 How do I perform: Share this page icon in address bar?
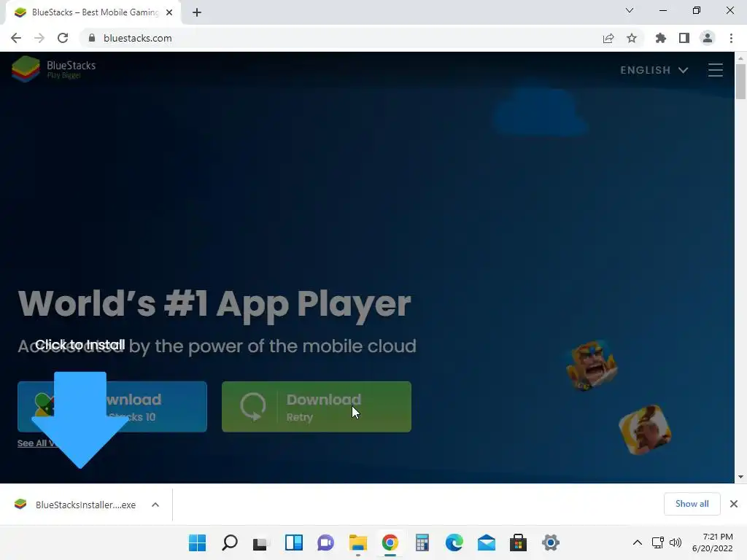(x=608, y=38)
